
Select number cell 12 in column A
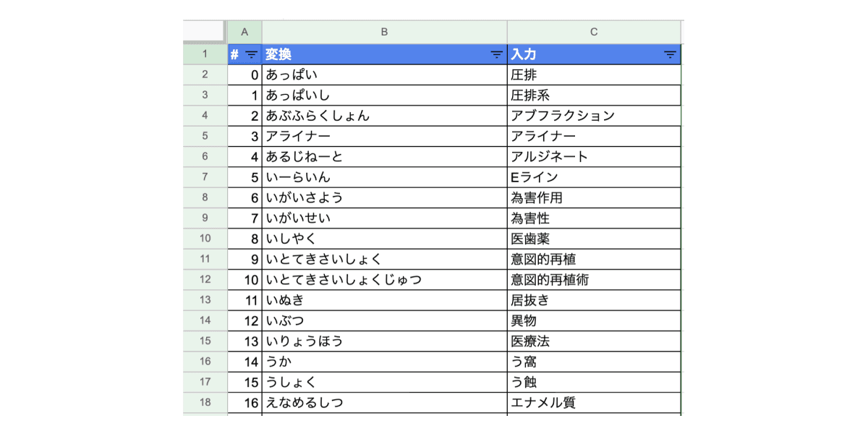(x=244, y=320)
